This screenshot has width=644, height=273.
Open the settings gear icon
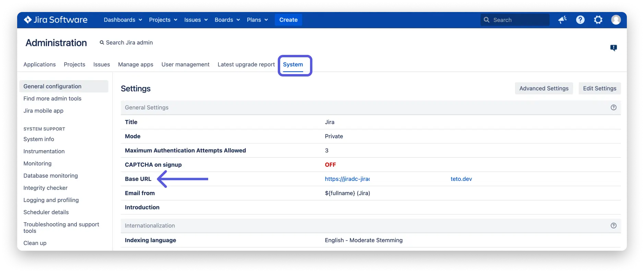[x=598, y=20]
